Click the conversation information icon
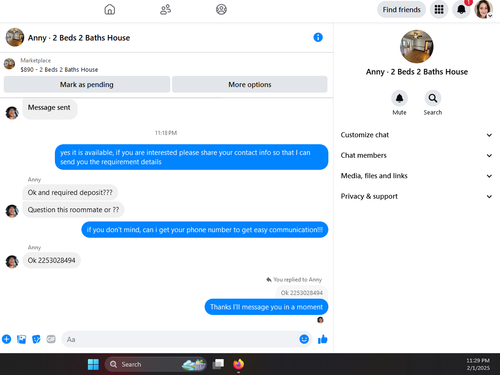The image size is (500, 375). [318, 37]
